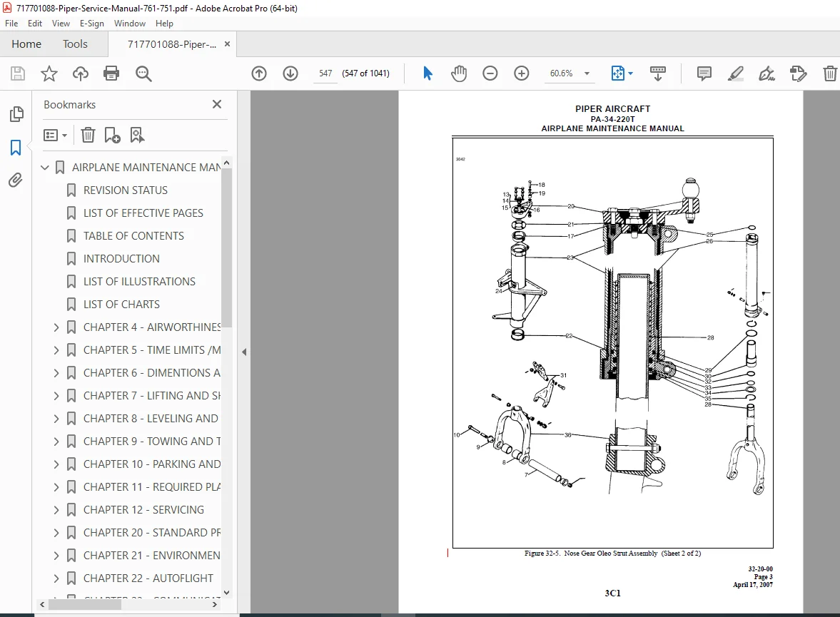Expand CHAPTER 22 - AUTOFLIGHT bookmark
Viewport: 840px width, 617px height.
(x=56, y=578)
